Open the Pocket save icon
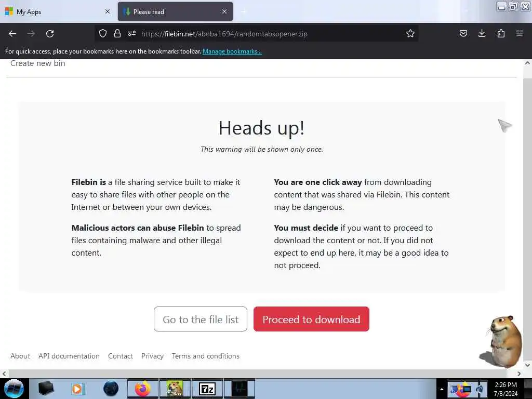532x399 pixels. pyautogui.click(x=463, y=34)
